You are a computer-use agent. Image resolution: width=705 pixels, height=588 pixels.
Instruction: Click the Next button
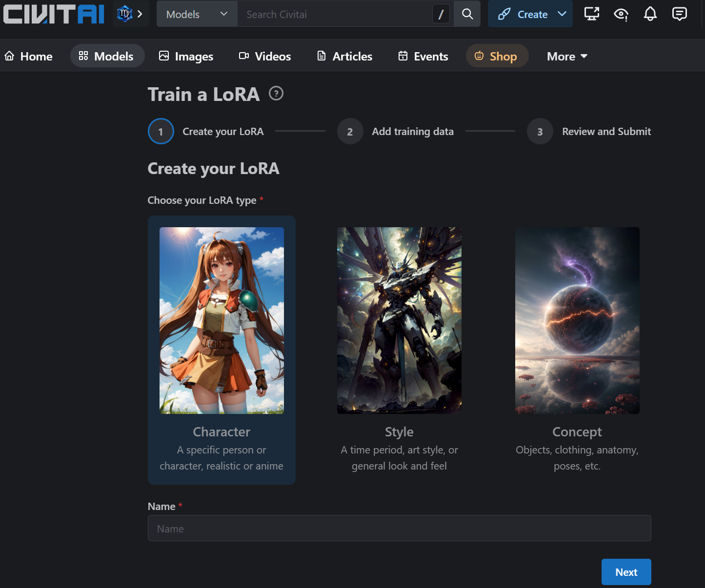626,572
